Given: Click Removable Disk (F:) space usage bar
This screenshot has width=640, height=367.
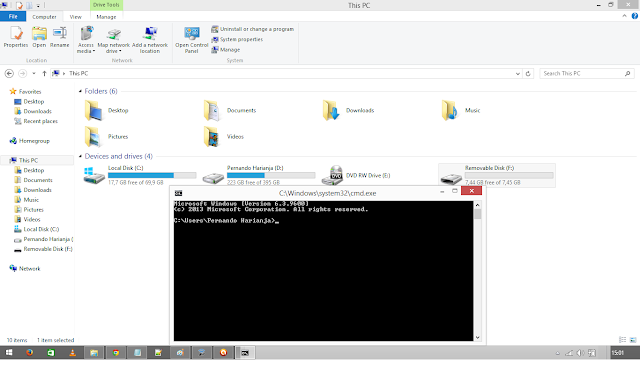Looking at the screenshot, I should [509, 175].
